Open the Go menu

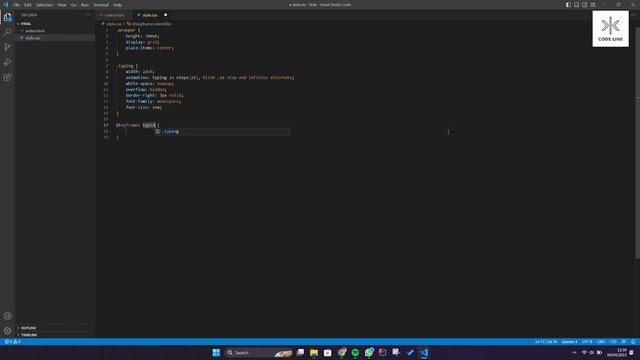click(x=73, y=5)
